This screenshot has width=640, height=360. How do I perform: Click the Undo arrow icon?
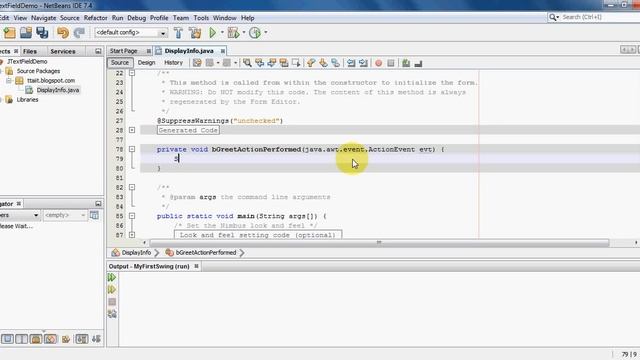(63, 33)
